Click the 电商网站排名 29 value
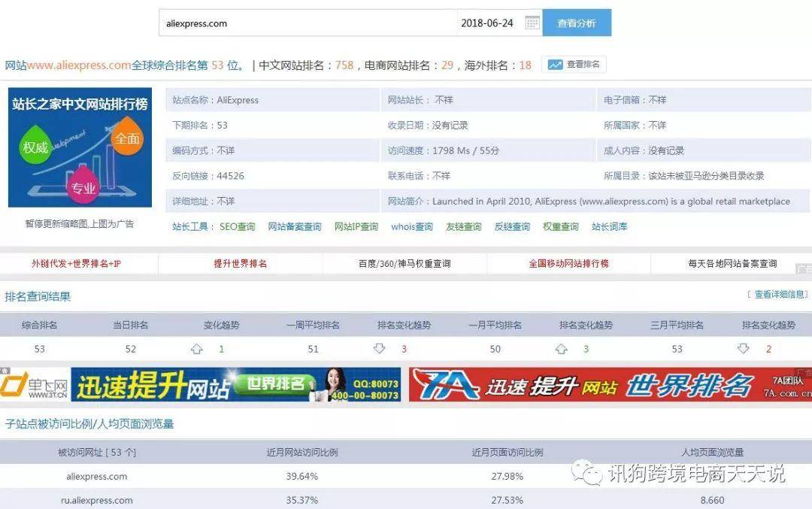The height and width of the screenshot is (509, 812). click(447, 65)
